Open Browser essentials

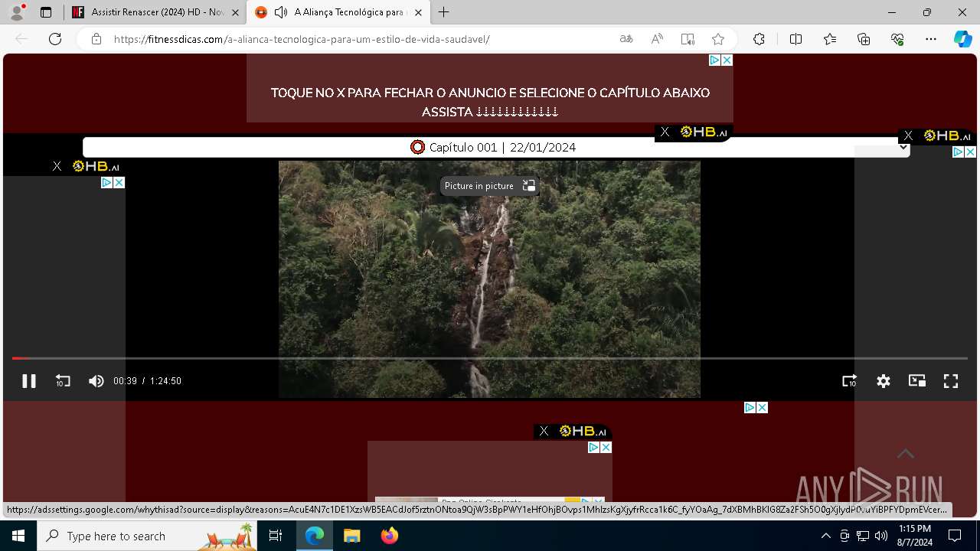(x=897, y=39)
